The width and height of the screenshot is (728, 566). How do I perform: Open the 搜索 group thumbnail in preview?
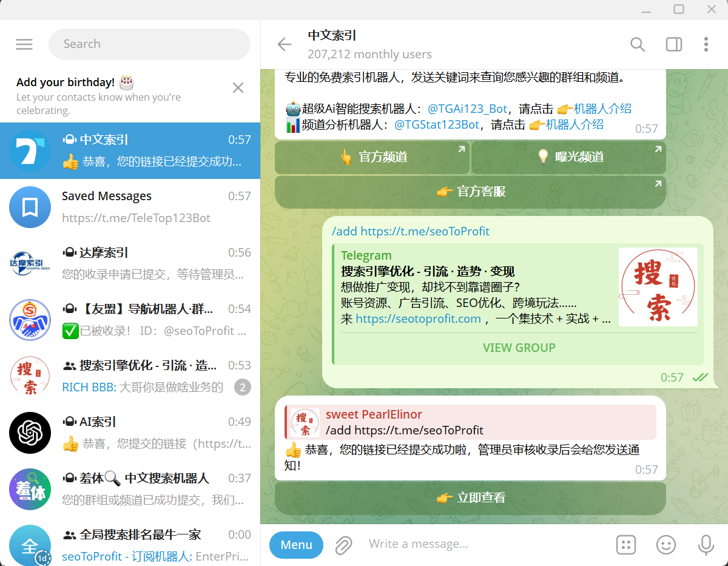coord(658,287)
